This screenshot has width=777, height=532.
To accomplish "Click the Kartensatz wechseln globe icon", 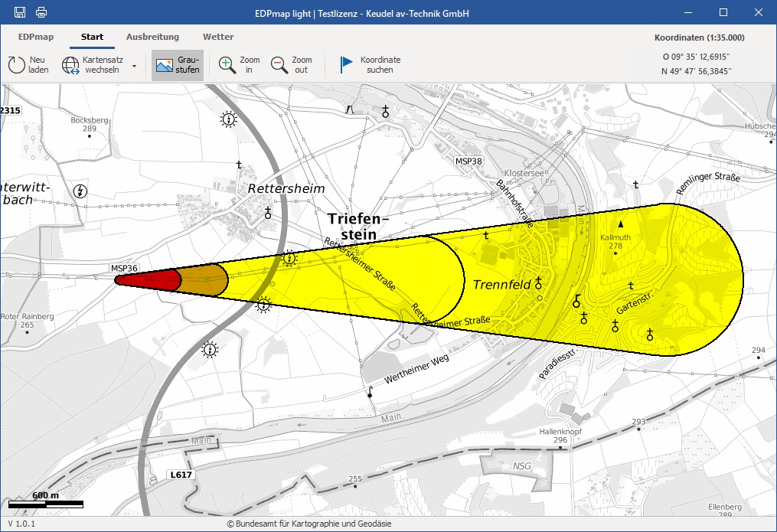I will tap(71, 65).
